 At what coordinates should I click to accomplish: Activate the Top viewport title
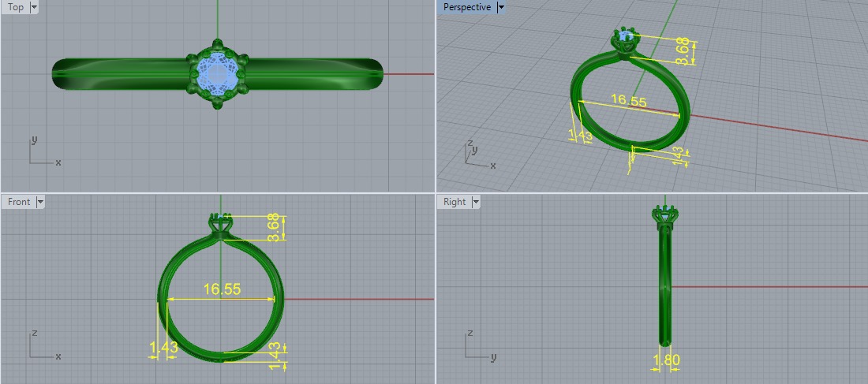[x=16, y=7]
